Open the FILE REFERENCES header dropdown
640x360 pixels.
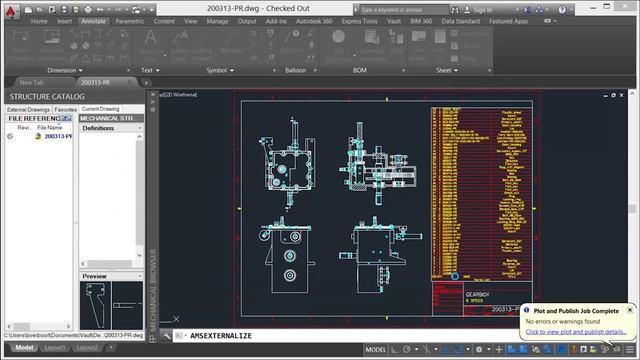(67, 118)
